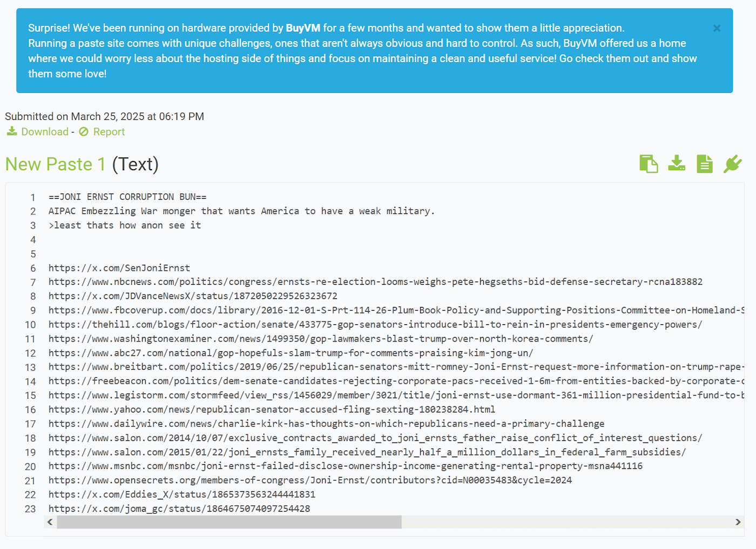Viewport: 756px width, 549px height.
Task: Click the nbcnews.com URL on line 7
Action: click(376, 282)
